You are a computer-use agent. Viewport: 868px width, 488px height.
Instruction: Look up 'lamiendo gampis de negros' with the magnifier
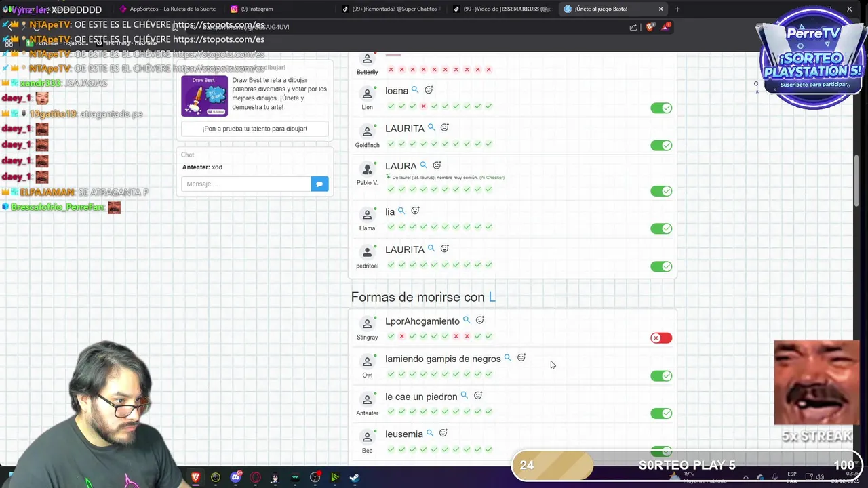click(x=507, y=358)
